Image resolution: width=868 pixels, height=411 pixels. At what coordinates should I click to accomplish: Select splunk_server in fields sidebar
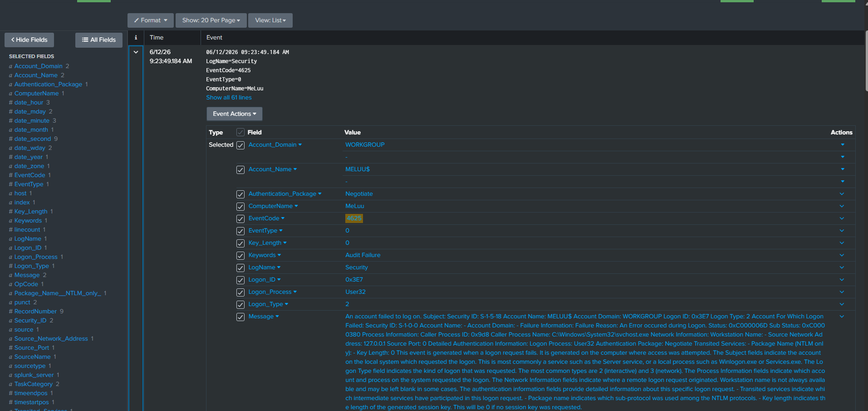pyautogui.click(x=34, y=375)
